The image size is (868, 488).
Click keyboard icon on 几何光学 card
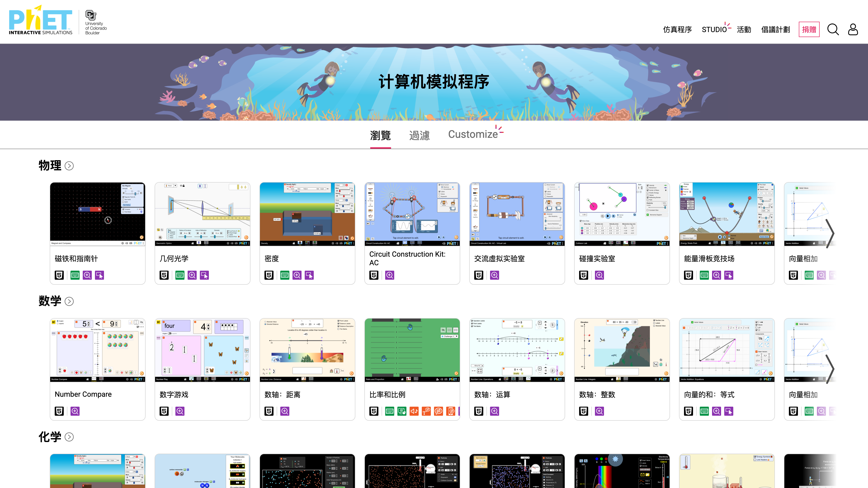coord(180,275)
